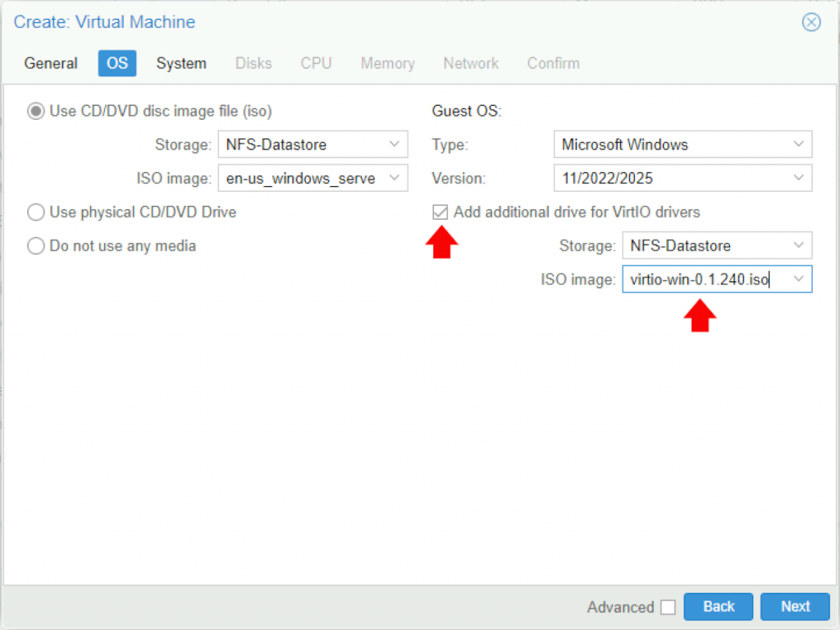Click the Back button

[x=718, y=606]
